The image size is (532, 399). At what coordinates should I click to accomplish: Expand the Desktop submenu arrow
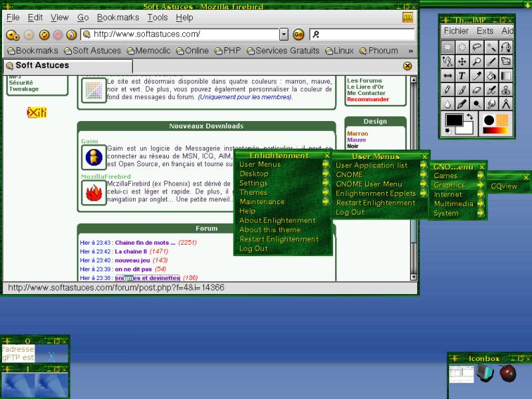325,174
